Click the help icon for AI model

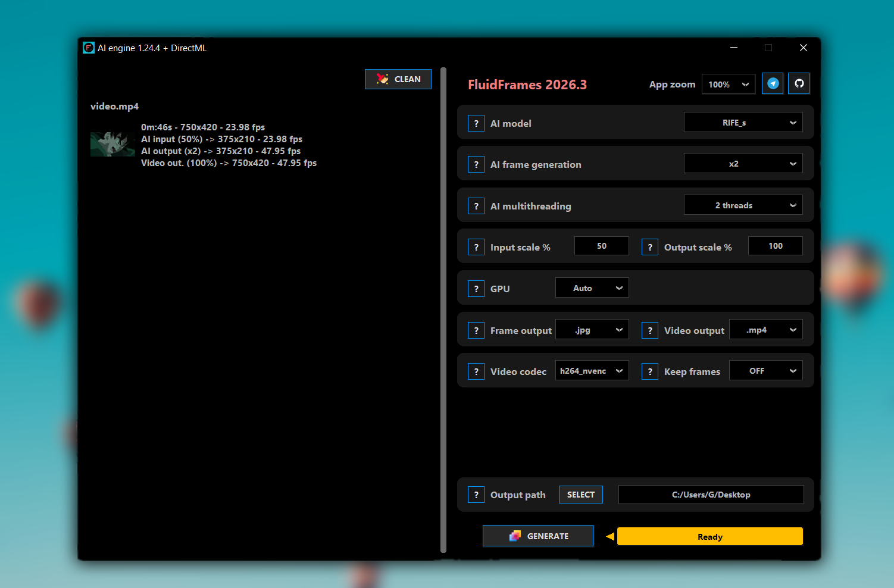(x=476, y=123)
